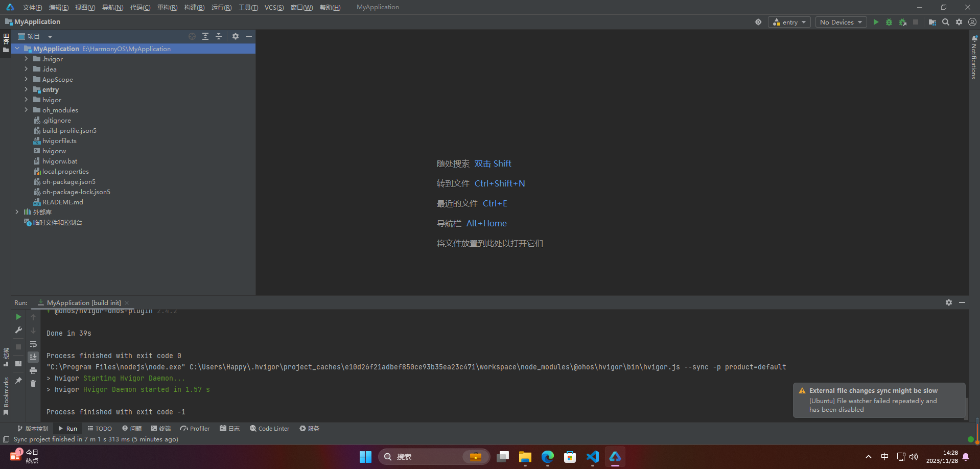Open 结构 structure tool window
The image size is (980, 469).
pyautogui.click(x=6, y=357)
